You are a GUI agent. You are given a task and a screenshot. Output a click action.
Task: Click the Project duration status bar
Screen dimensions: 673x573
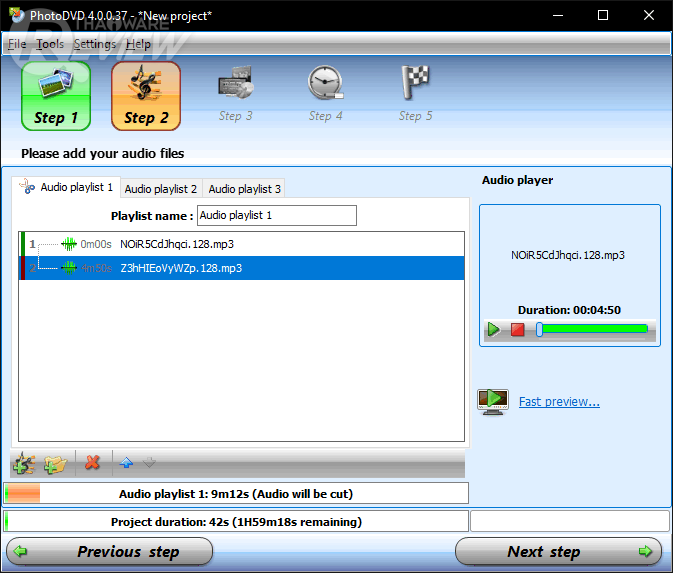pos(236,522)
